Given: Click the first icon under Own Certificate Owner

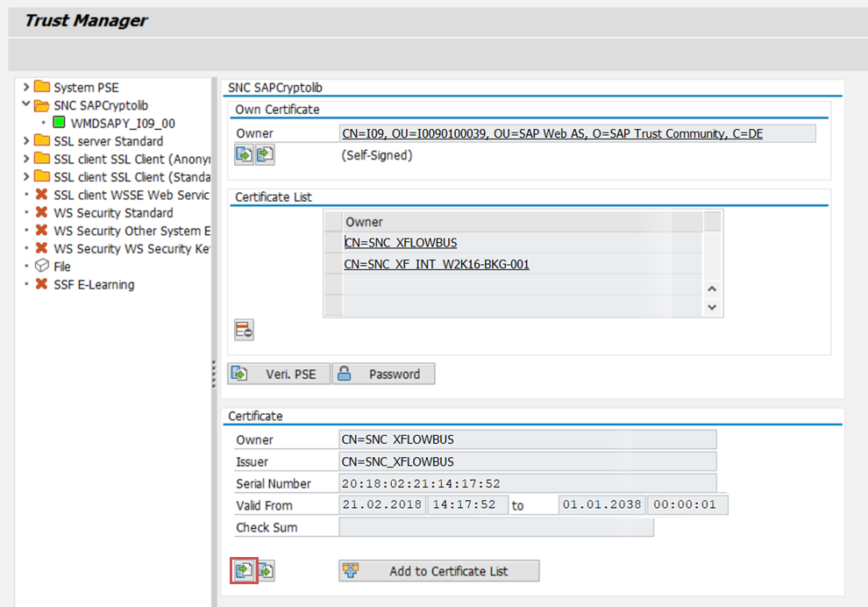Looking at the screenshot, I should [244, 155].
